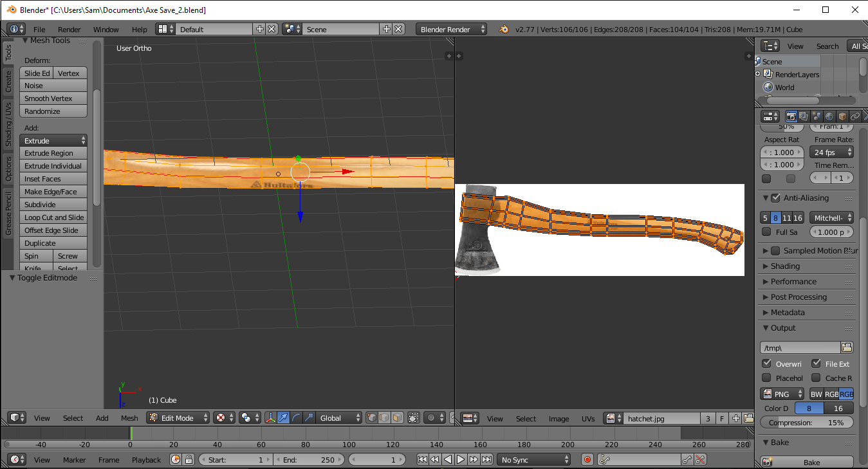The height and width of the screenshot is (469, 868).
Task: Toggle the Overwri output checkbox
Action: point(766,363)
